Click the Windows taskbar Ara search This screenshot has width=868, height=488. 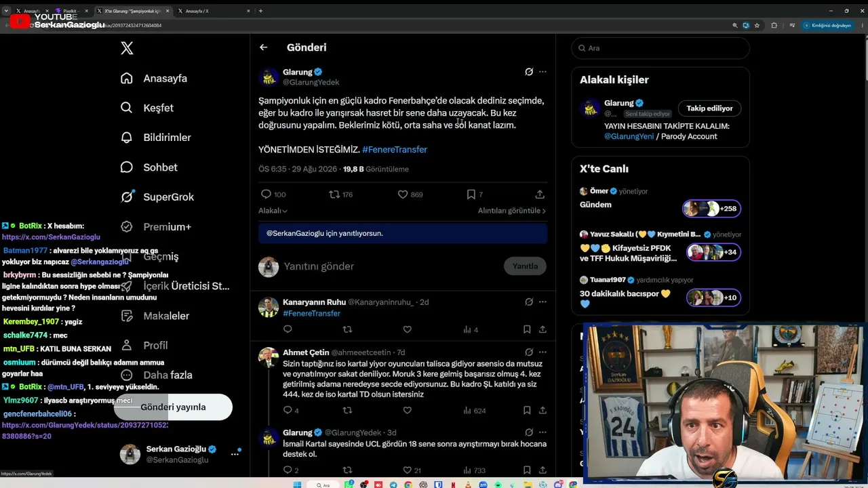[323, 485]
